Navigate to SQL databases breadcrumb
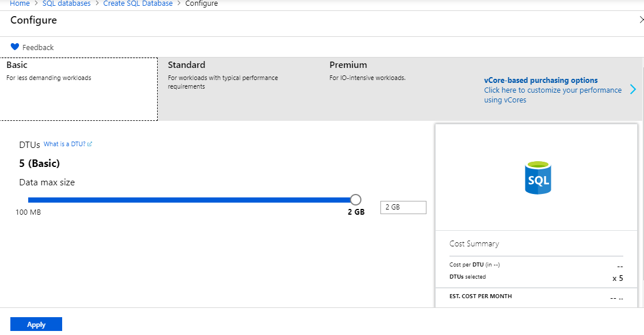644x335 pixels. pos(67,3)
